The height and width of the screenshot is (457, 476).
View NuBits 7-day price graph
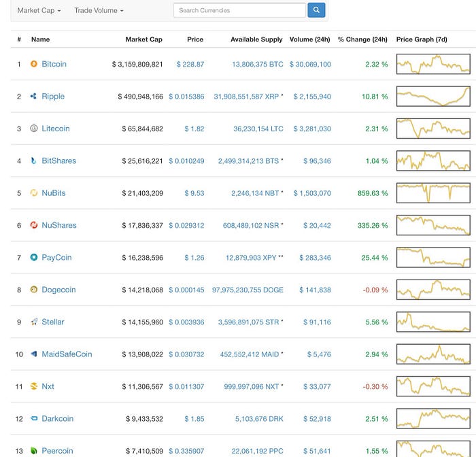pyautogui.click(x=433, y=193)
